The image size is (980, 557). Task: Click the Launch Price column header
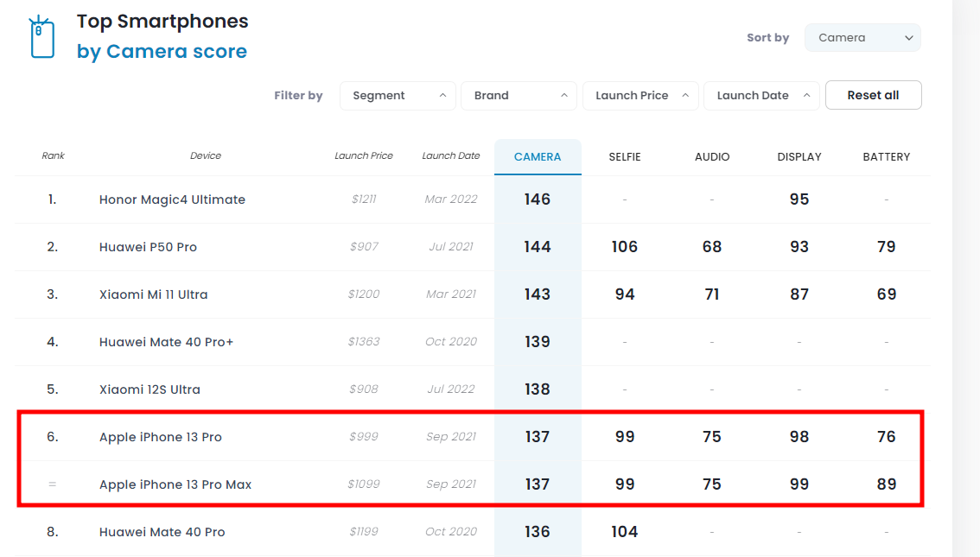coord(364,155)
